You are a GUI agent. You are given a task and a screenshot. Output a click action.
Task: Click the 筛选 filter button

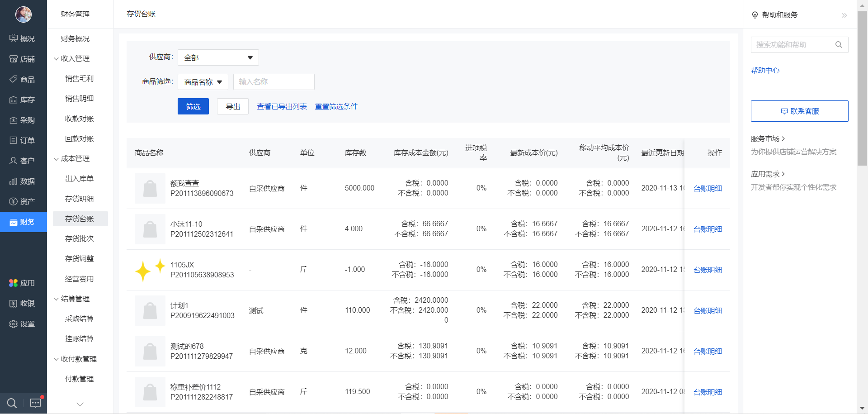pyautogui.click(x=193, y=106)
